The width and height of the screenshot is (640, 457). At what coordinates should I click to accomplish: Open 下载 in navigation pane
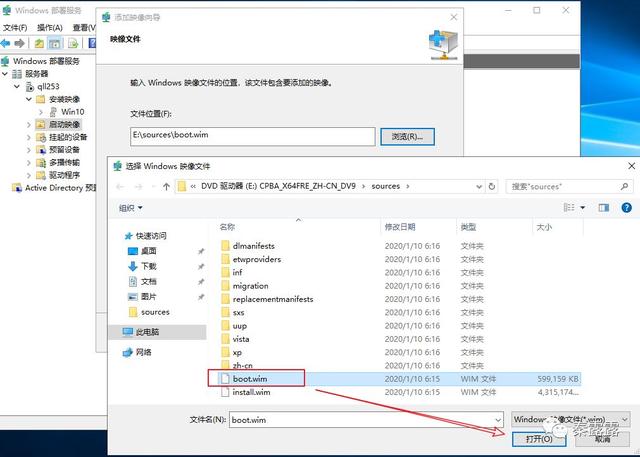[142, 266]
